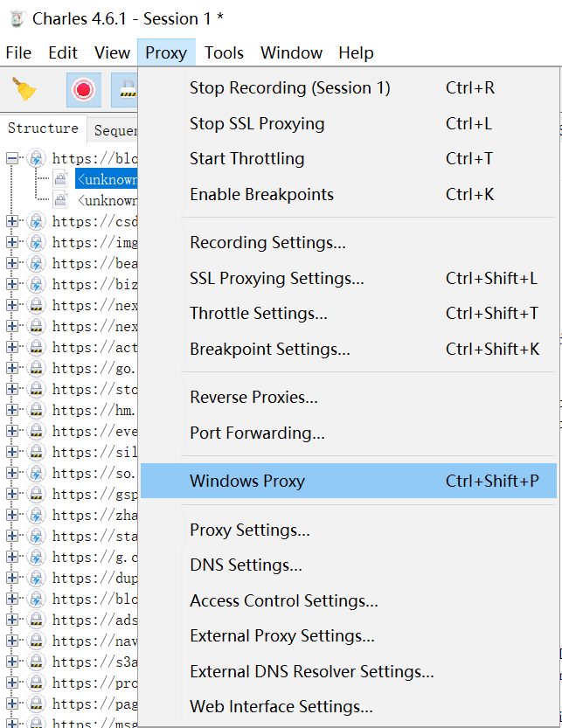
Task: Click locked host icon of https://pag
Action: point(36,704)
